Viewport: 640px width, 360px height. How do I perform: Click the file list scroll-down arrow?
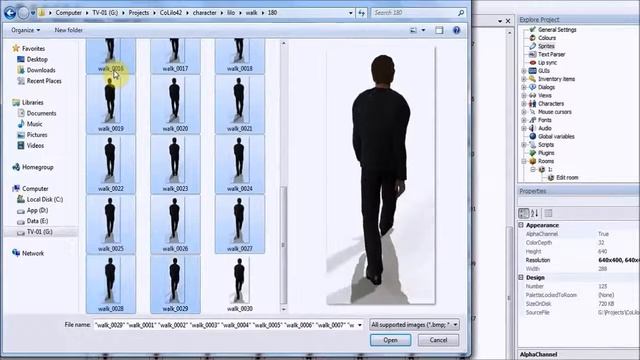click(284, 309)
